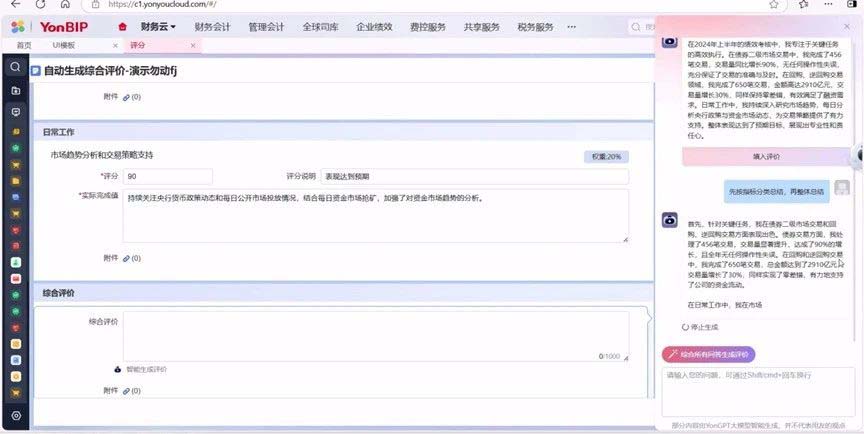Click the folder icon in left sidebar
The width and height of the screenshot is (864, 434).
tap(16, 90)
